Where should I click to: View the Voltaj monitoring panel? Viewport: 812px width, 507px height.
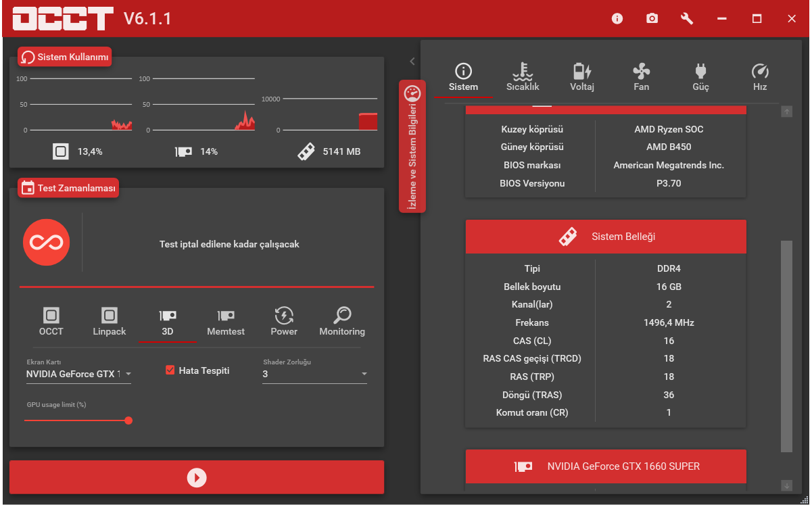[x=582, y=76]
